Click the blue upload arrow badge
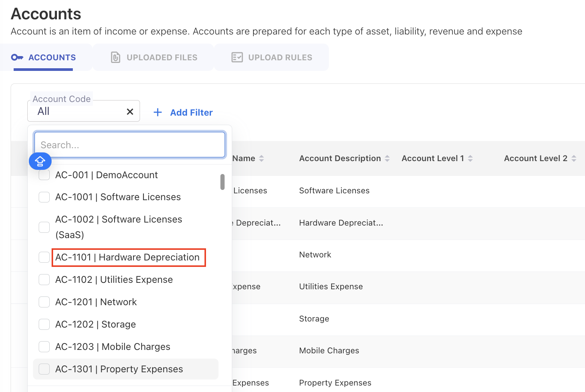The height and width of the screenshot is (392, 585). tap(40, 162)
